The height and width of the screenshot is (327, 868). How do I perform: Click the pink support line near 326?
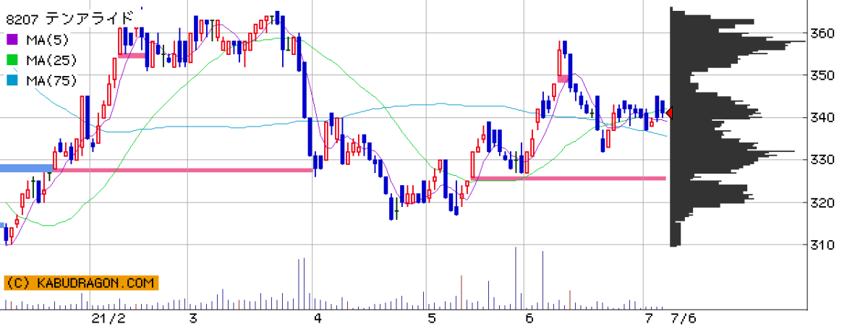pyautogui.click(x=568, y=178)
